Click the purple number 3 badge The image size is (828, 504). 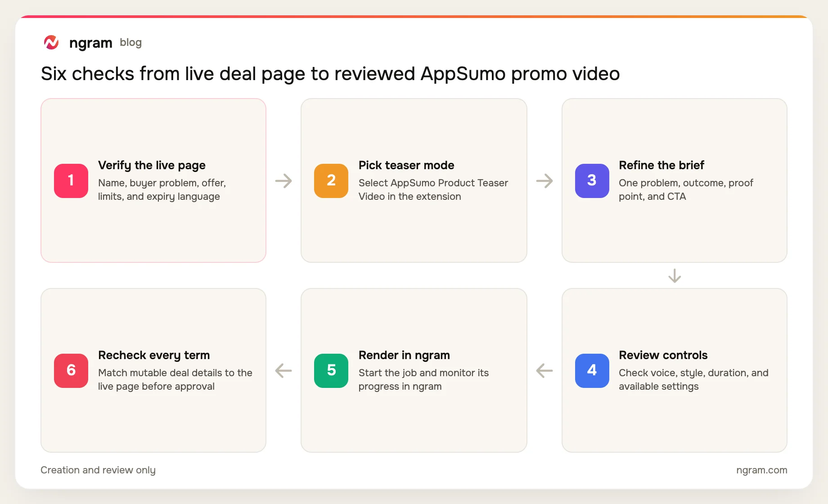click(592, 180)
